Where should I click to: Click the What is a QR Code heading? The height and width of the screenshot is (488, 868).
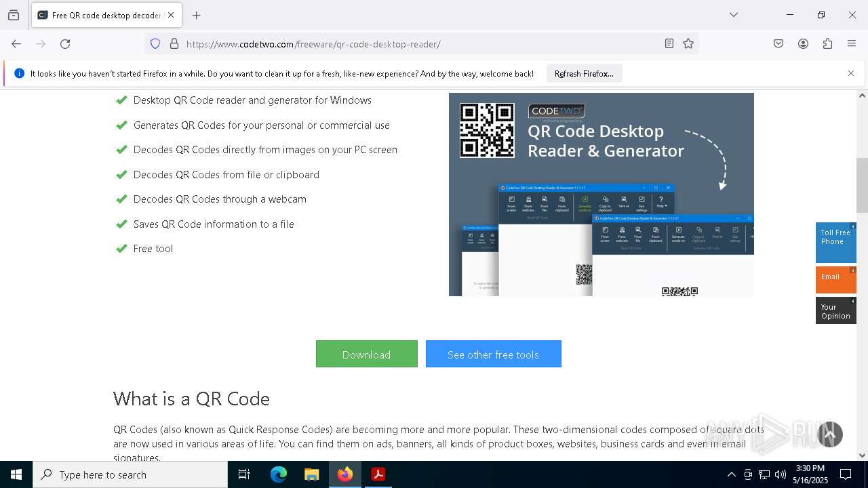coord(191,399)
